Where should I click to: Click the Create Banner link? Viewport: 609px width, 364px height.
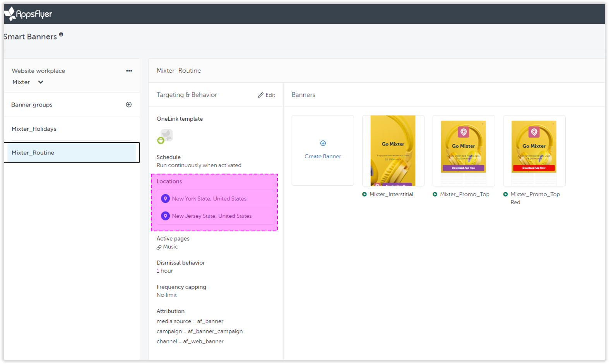tap(323, 156)
